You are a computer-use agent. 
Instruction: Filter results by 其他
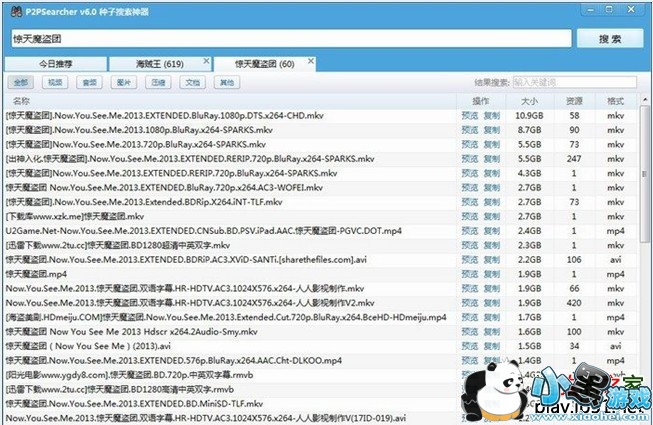(x=227, y=82)
